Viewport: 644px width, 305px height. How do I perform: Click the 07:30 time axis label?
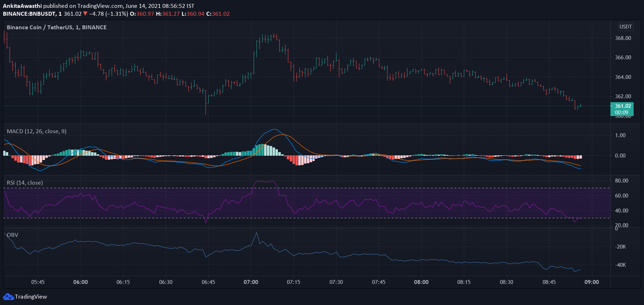(336, 282)
